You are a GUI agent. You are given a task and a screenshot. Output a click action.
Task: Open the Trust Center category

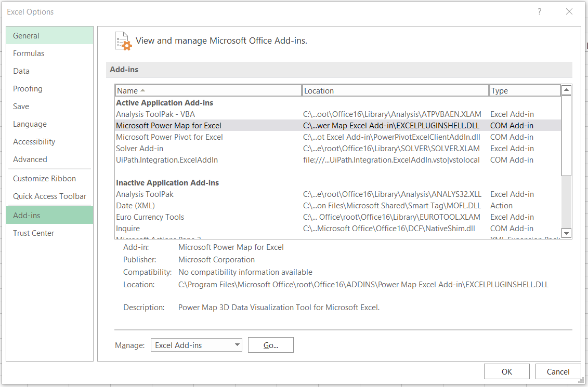pos(33,233)
